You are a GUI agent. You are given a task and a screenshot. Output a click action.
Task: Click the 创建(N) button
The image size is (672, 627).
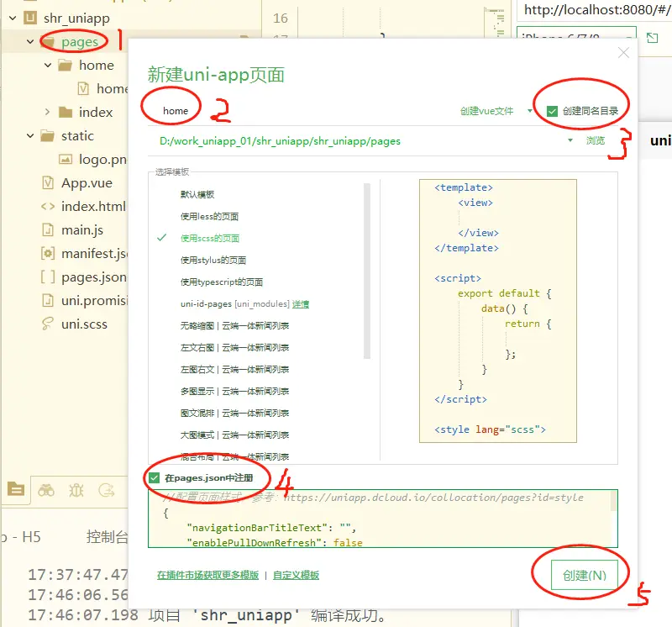coord(584,575)
